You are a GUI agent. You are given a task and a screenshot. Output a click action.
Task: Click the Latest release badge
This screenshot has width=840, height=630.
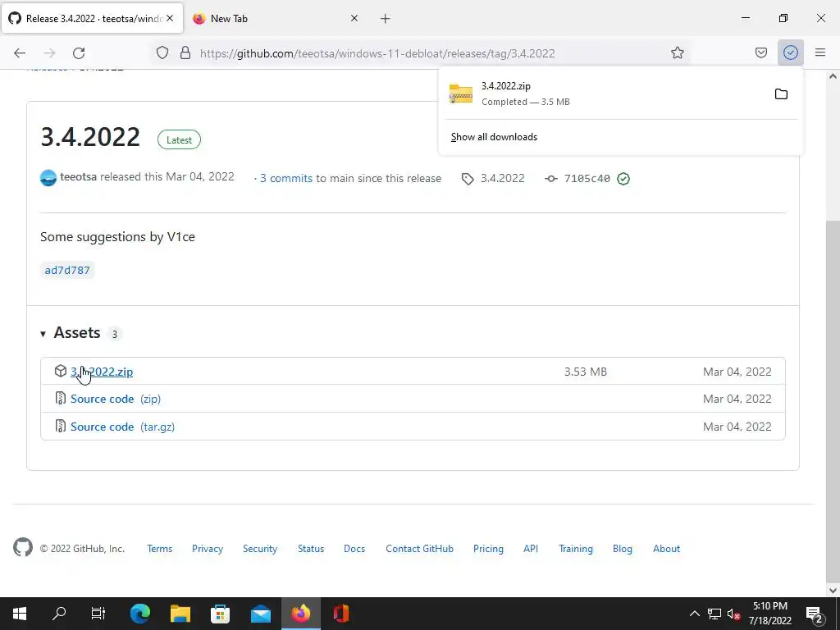(x=179, y=139)
